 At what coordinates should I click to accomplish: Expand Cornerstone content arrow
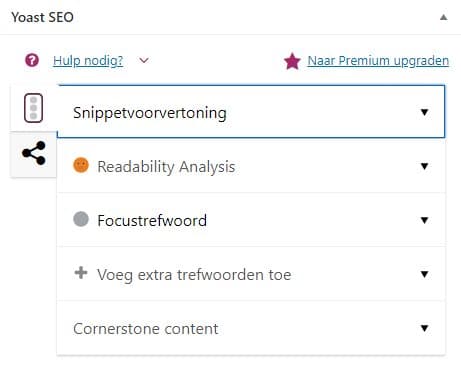tap(424, 328)
